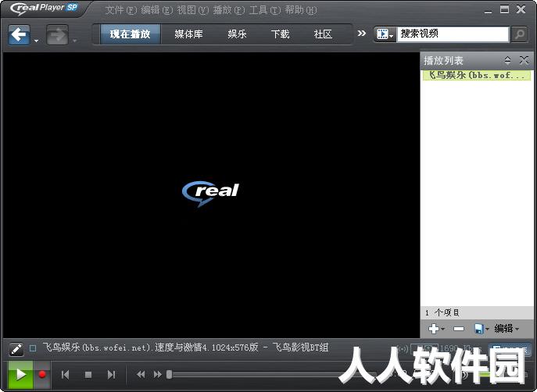This screenshot has height=392, width=537.
Task: Open the 帮助(H) menu
Action: click(301, 10)
